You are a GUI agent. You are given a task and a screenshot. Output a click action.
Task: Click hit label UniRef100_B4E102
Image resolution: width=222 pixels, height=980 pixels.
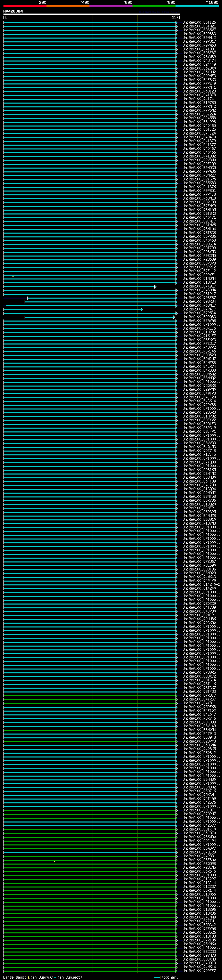[199, 711]
